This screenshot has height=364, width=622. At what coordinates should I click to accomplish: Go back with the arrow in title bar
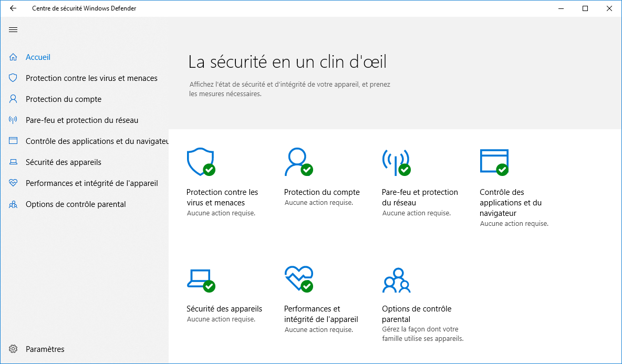(x=13, y=8)
